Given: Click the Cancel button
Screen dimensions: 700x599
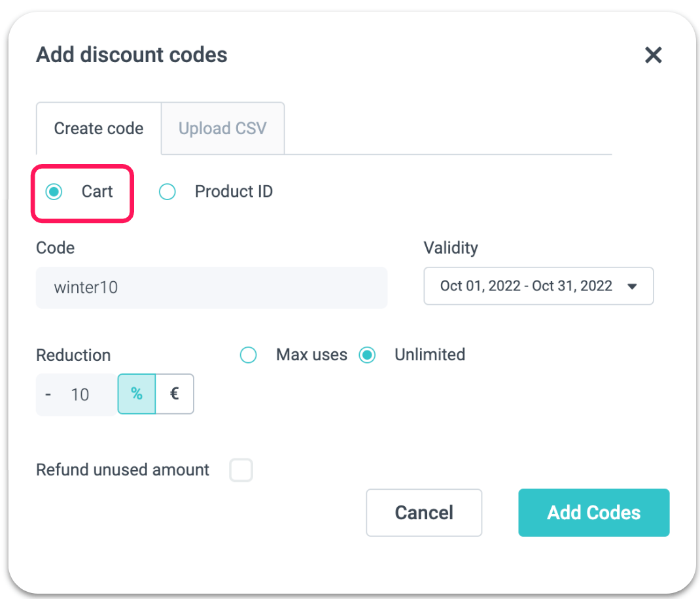Looking at the screenshot, I should coord(424,513).
